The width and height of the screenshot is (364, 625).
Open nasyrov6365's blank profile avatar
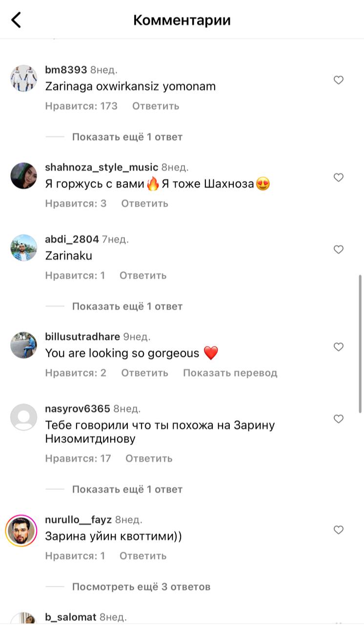[24, 417]
